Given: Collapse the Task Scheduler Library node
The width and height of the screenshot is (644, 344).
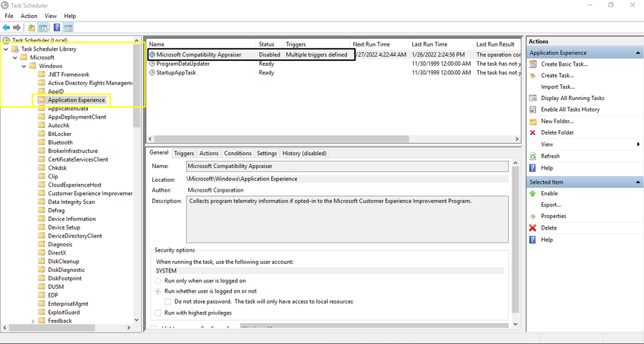Looking at the screenshot, I should click(6, 49).
